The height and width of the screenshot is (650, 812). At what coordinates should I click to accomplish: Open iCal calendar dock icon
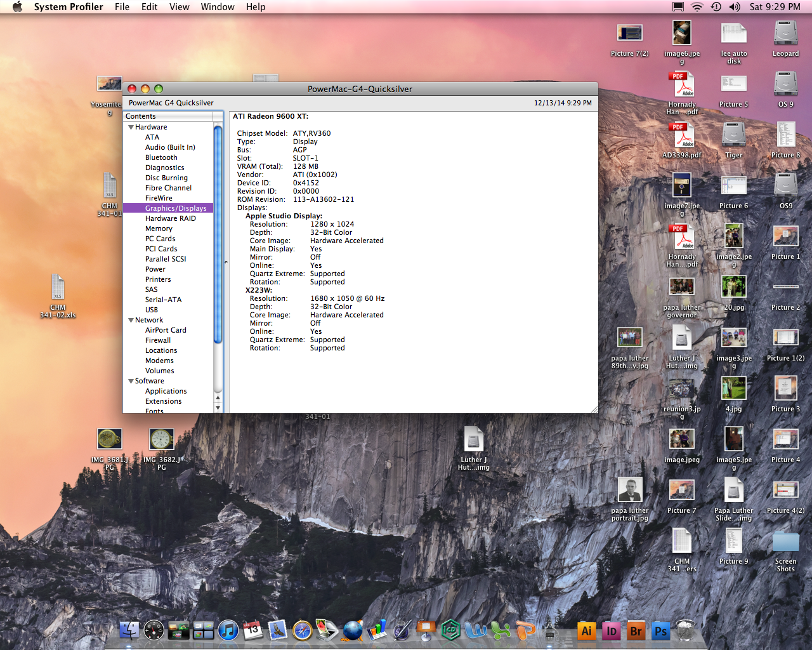[x=253, y=630]
